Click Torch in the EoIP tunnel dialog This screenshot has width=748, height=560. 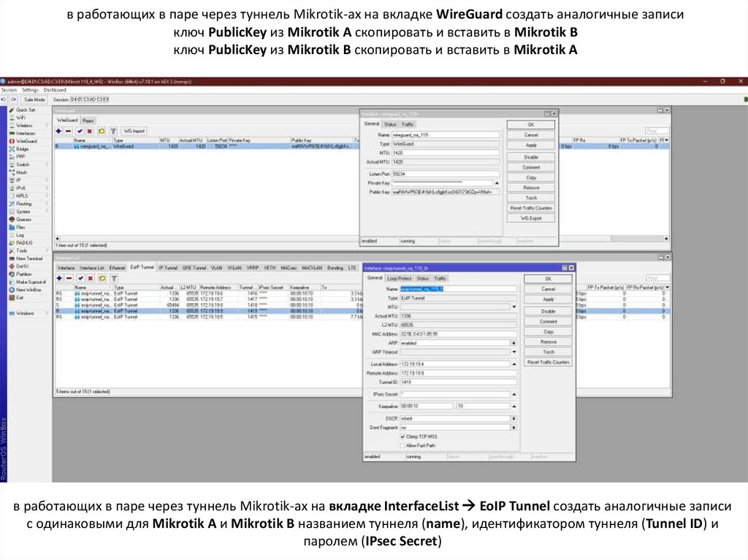[548, 352]
